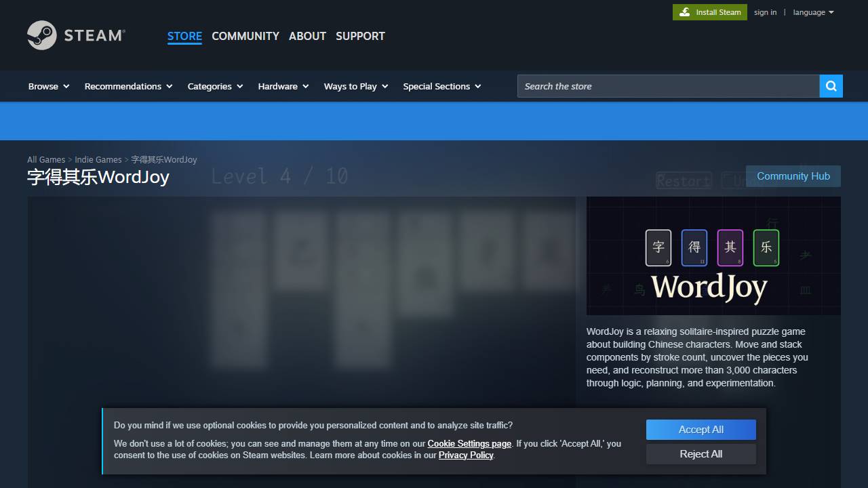Image resolution: width=868 pixels, height=488 pixels.
Task: Open the STORE tab
Action: click(184, 36)
